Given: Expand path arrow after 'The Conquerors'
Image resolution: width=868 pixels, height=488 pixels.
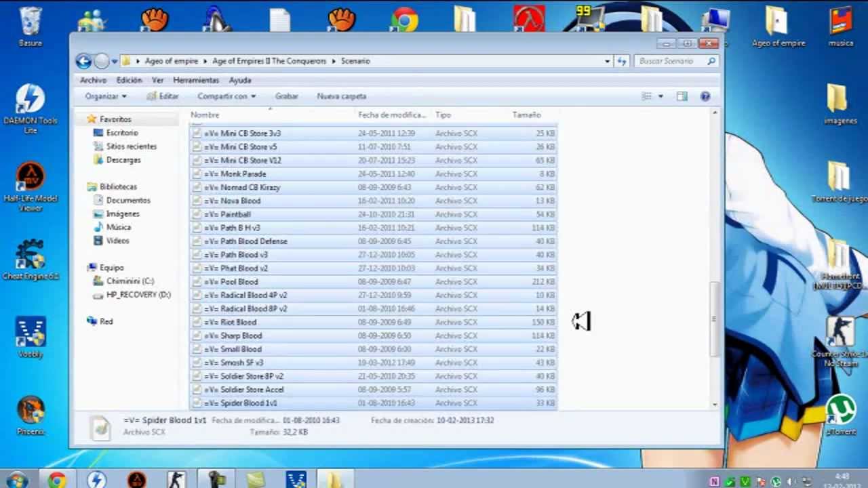Looking at the screenshot, I should coord(333,61).
